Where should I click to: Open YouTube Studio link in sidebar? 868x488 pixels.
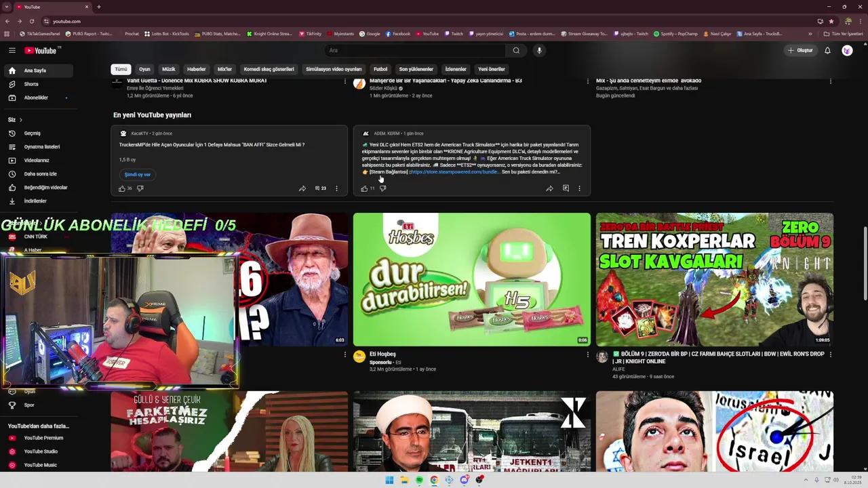pyautogui.click(x=38, y=451)
